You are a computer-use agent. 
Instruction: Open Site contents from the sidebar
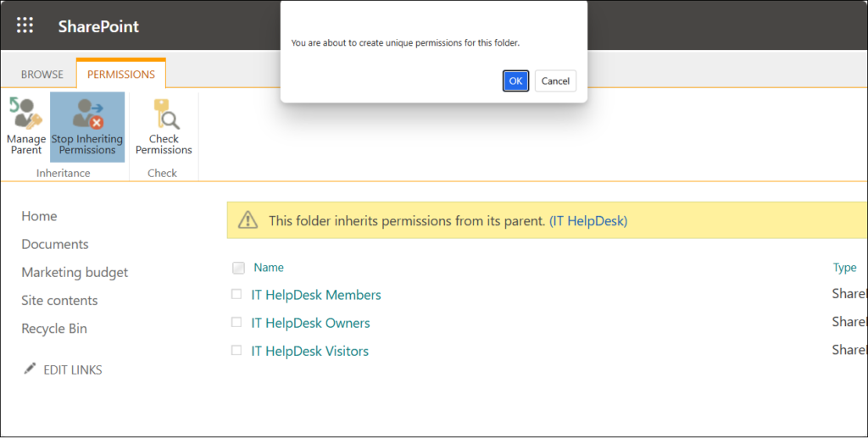click(x=59, y=300)
